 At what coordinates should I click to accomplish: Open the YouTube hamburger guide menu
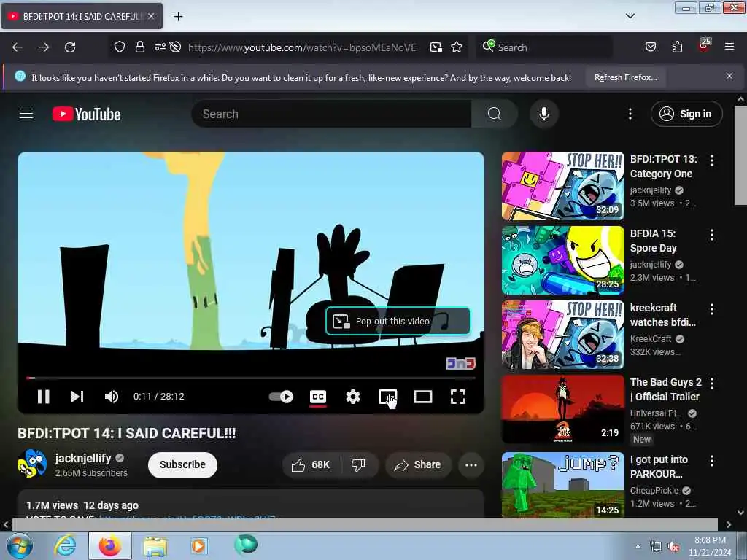(x=26, y=114)
